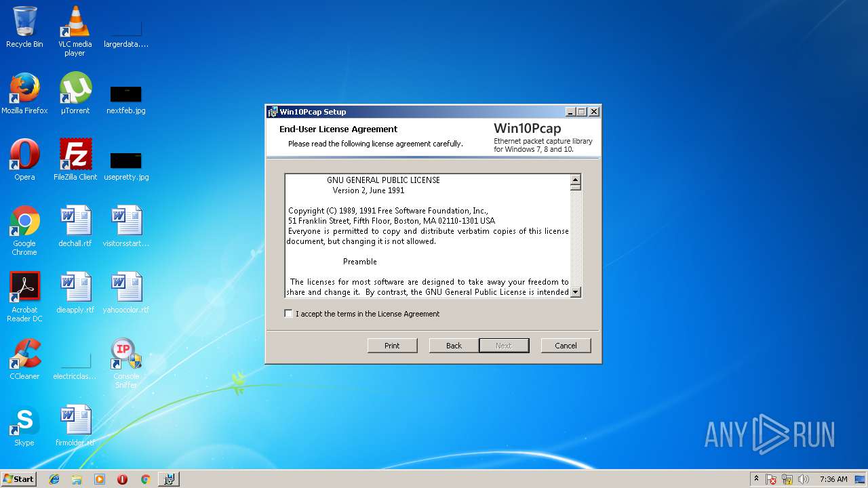Open the clock showing 7:36 AM
Viewport: 868px width, 488px height.
[833, 479]
